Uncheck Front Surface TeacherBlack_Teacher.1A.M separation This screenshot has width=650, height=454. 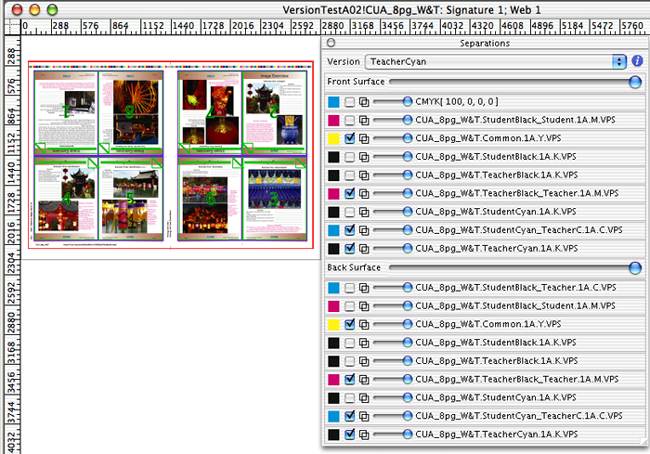(349, 193)
